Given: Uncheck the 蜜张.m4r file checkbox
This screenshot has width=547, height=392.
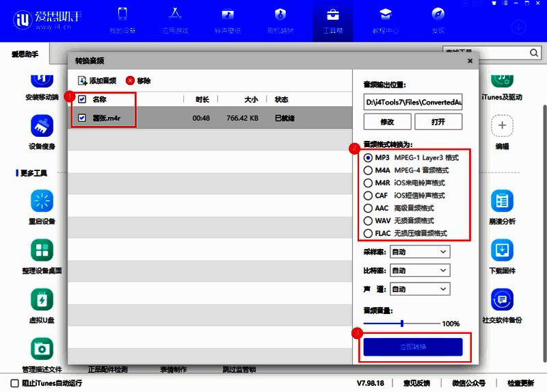Looking at the screenshot, I should pyautogui.click(x=82, y=118).
